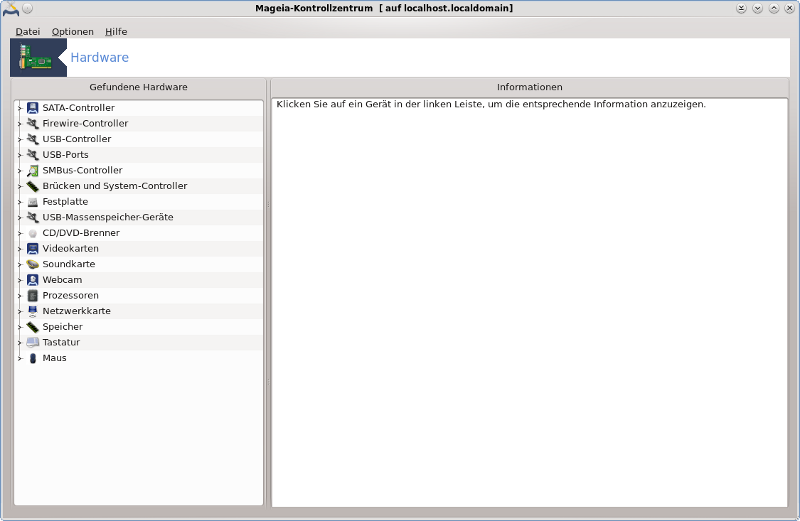Expand the Netzwerkkarte tree node

click(x=20, y=311)
